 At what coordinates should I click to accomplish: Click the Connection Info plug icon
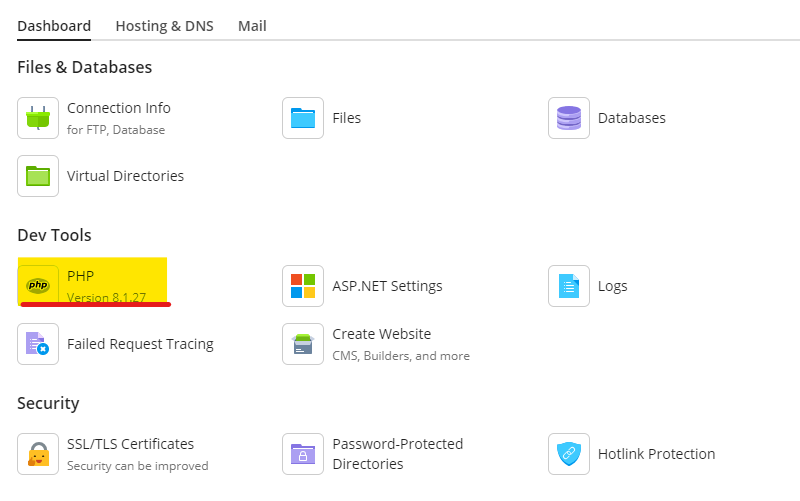(x=38, y=118)
